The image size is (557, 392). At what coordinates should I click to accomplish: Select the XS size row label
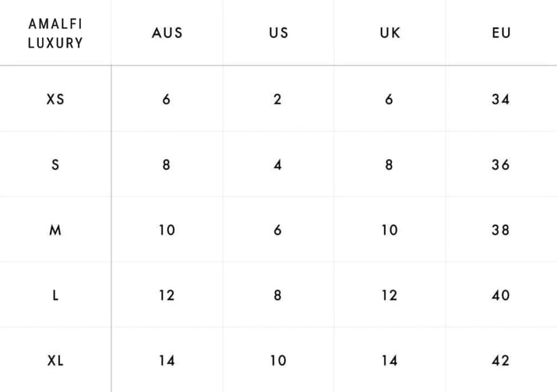pyautogui.click(x=55, y=99)
